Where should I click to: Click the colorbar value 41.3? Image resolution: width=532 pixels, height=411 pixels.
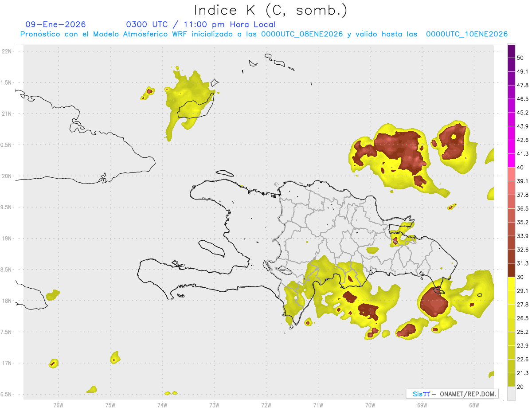tap(522, 154)
